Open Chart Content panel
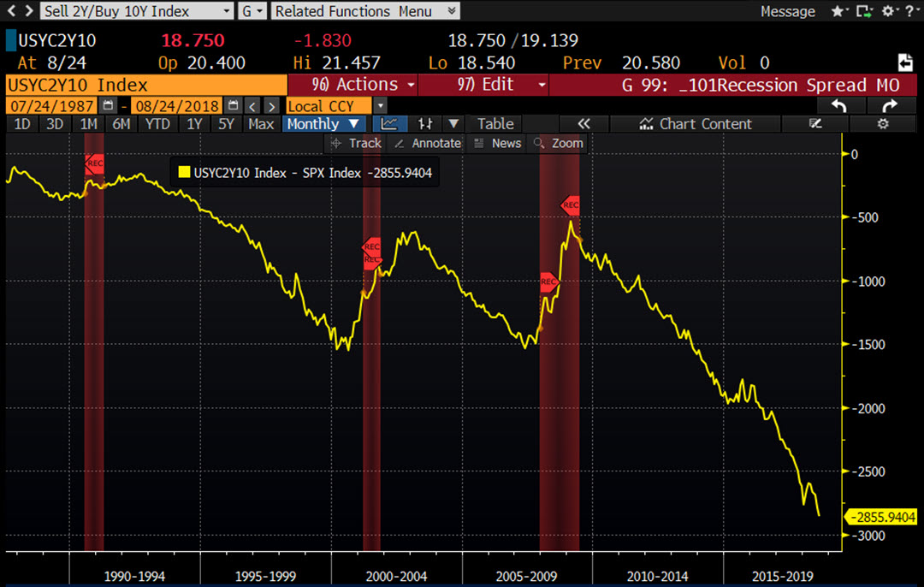Image resolution: width=924 pixels, height=587 pixels. click(x=696, y=124)
